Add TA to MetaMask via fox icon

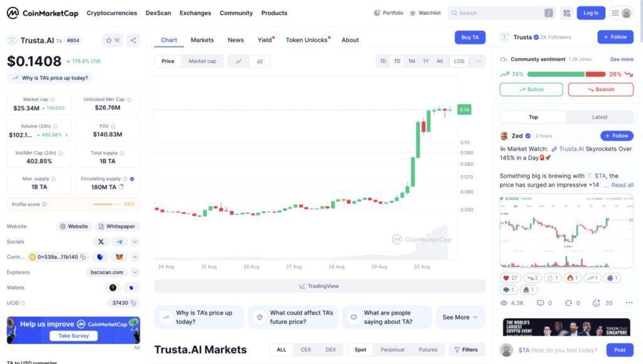[x=119, y=257]
